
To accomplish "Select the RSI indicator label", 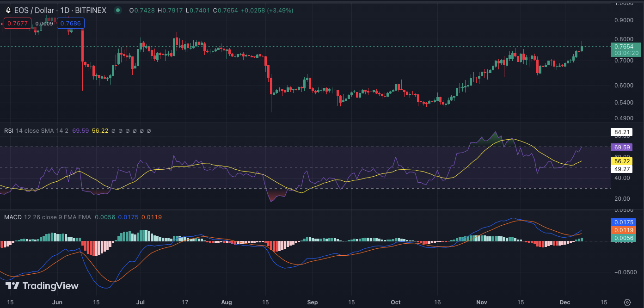I will (9, 131).
